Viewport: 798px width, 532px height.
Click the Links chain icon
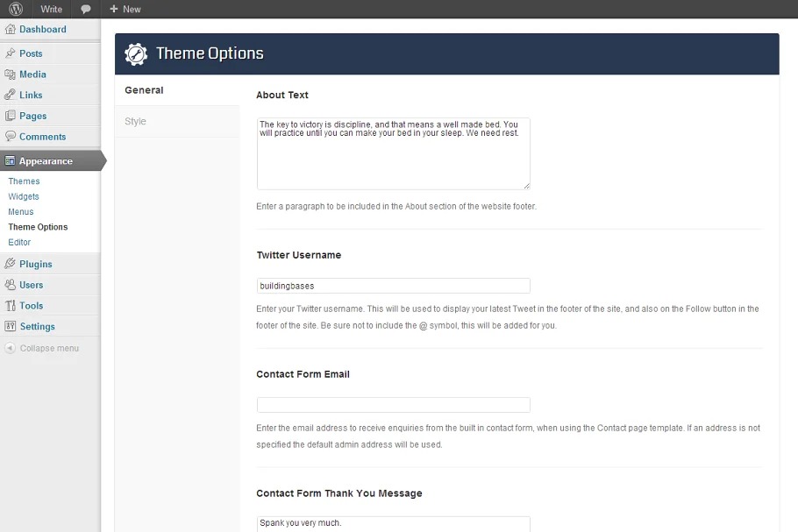click(11, 95)
